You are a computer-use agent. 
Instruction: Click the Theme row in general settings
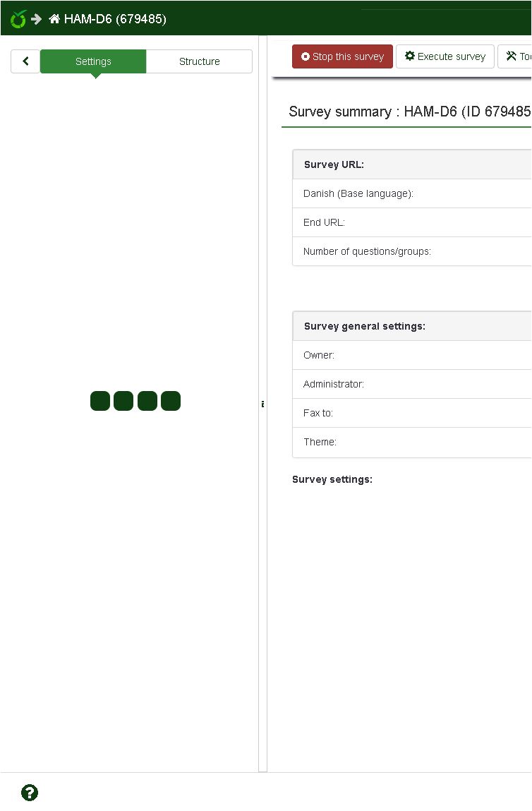412,442
